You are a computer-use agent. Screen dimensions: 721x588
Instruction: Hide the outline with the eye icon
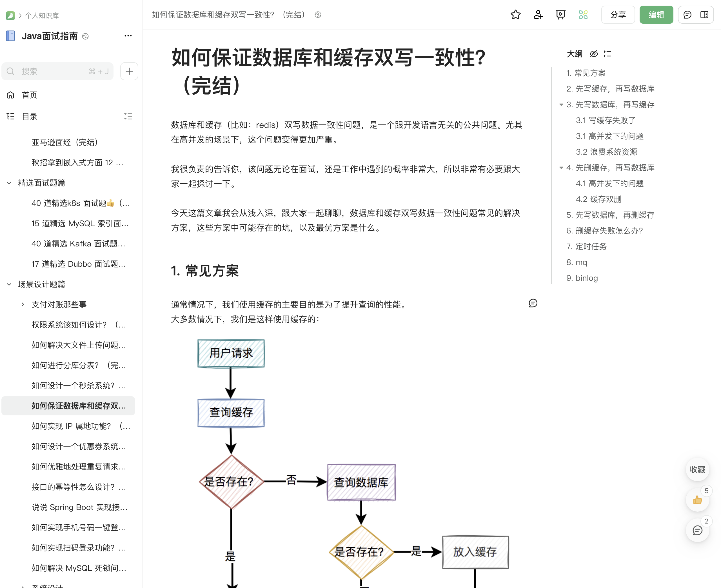pos(594,54)
